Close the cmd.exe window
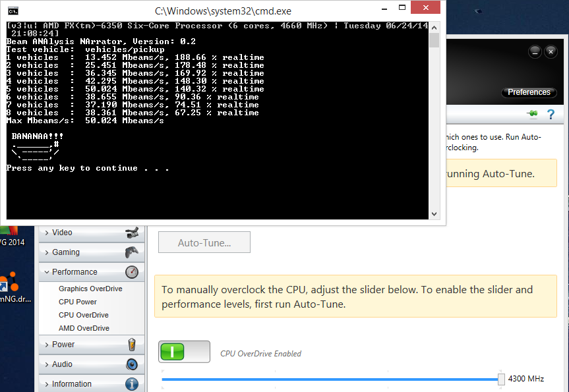The width and height of the screenshot is (569, 392). click(426, 7)
